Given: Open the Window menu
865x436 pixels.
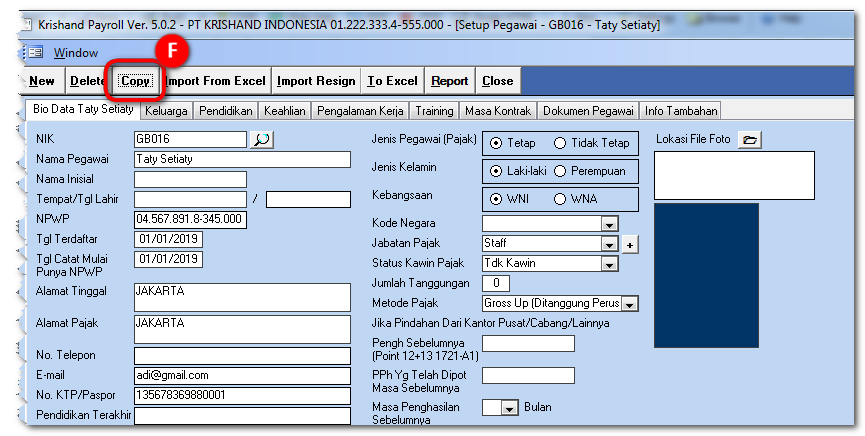Looking at the screenshot, I should pos(76,53).
